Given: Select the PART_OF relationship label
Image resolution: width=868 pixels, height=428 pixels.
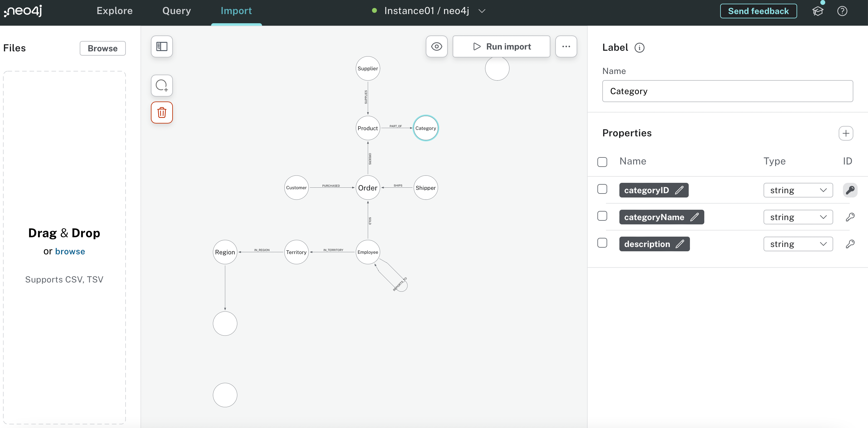Looking at the screenshot, I should point(396,126).
